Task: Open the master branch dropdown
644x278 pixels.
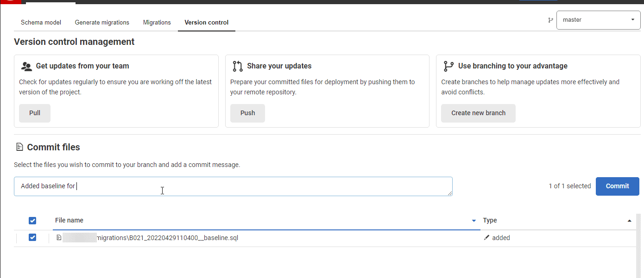Action: coord(598,20)
